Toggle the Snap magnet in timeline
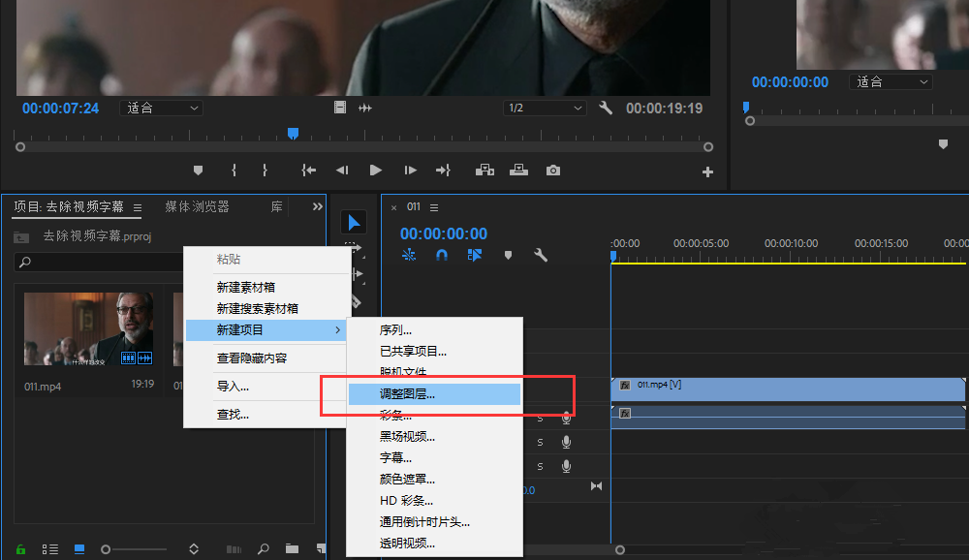The image size is (969, 560). [x=441, y=255]
